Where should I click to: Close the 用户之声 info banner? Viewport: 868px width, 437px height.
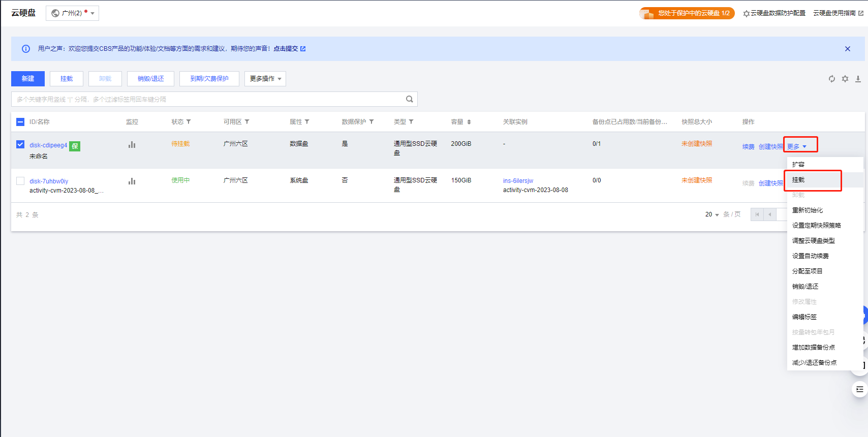(x=847, y=49)
